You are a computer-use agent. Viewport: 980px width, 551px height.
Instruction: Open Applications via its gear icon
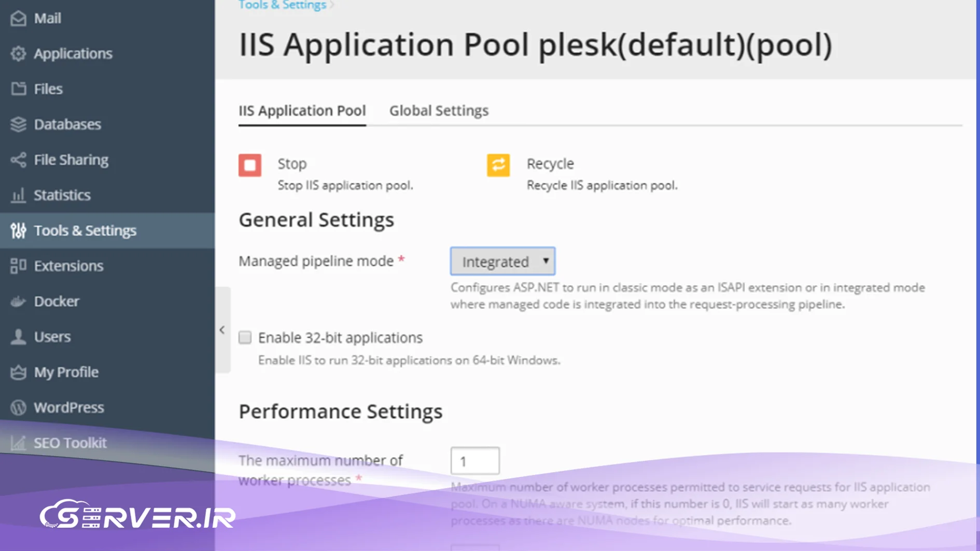point(18,53)
